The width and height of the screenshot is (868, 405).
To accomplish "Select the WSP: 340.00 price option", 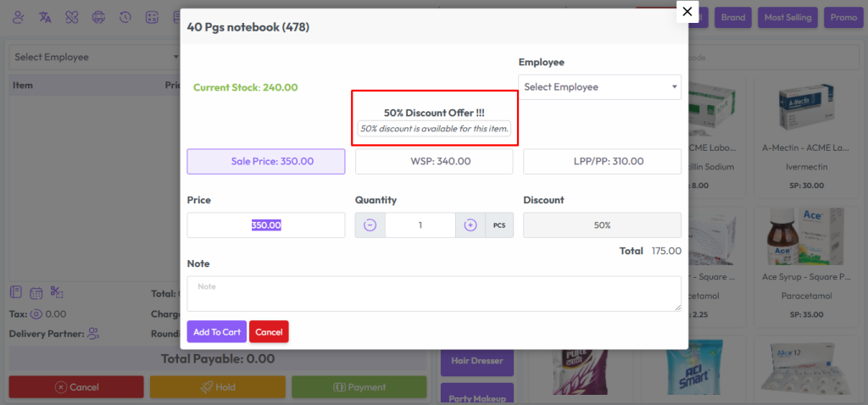I will coord(434,162).
